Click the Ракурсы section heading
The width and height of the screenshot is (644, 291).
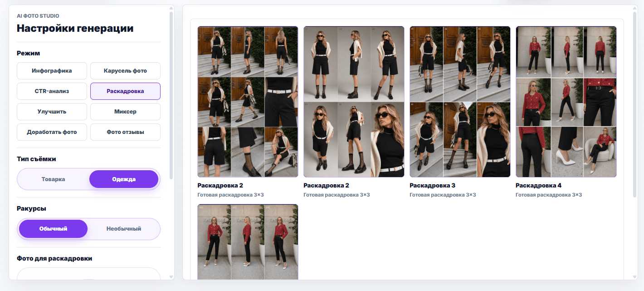click(x=32, y=209)
